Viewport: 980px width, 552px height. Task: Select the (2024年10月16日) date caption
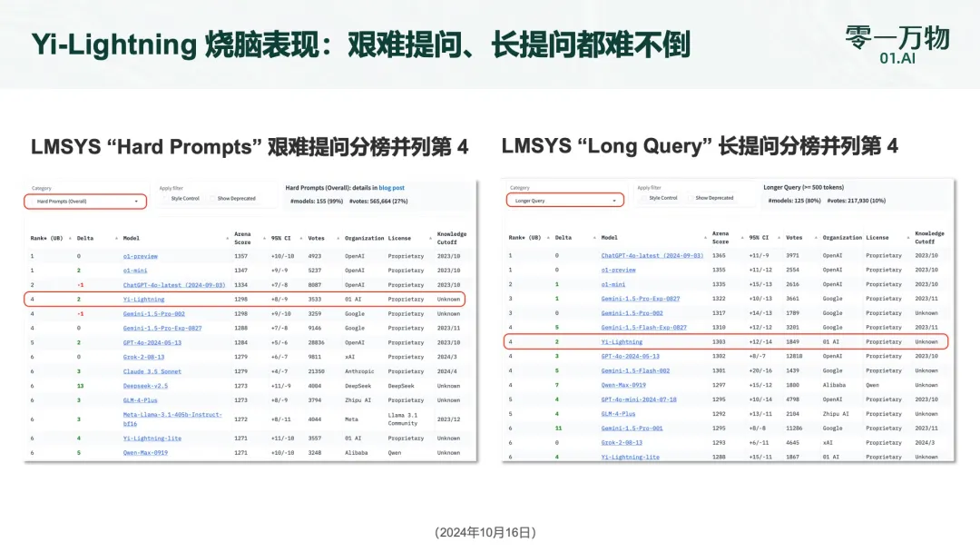(485, 533)
